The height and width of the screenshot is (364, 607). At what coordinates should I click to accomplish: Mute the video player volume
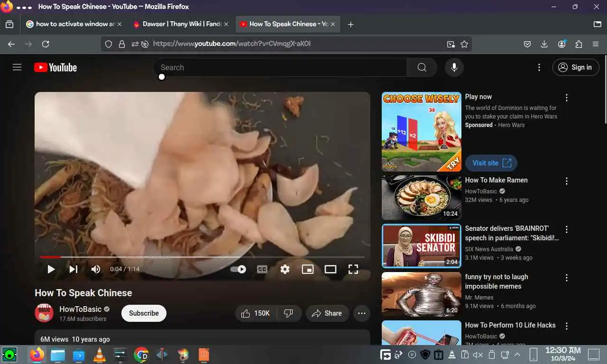coord(96,269)
